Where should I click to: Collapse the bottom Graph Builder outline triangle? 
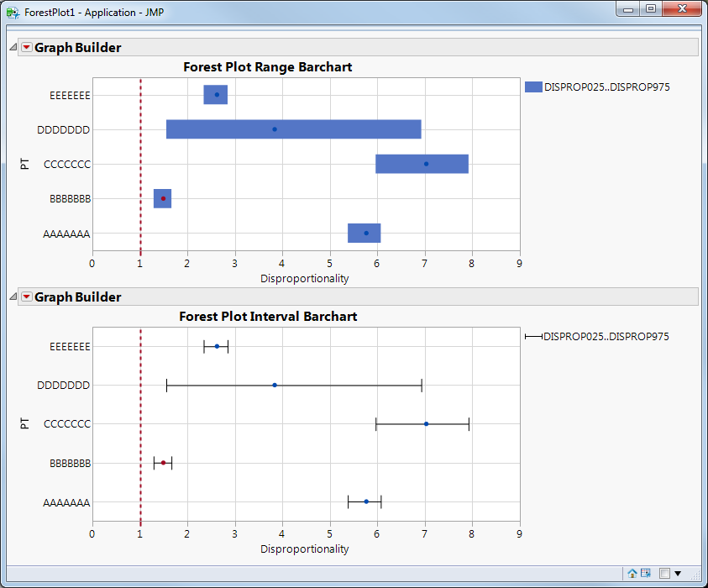pos(12,296)
